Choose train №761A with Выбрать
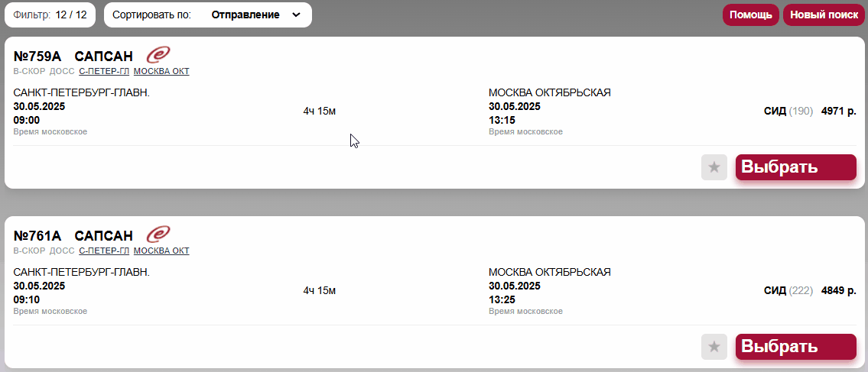Viewport: 868px width, 372px height. [x=795, y=347]
